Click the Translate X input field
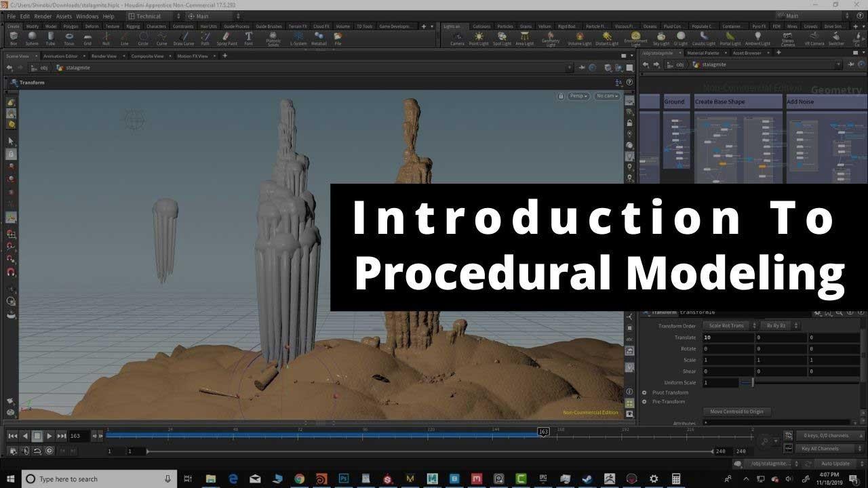 [x=728, y=338]
